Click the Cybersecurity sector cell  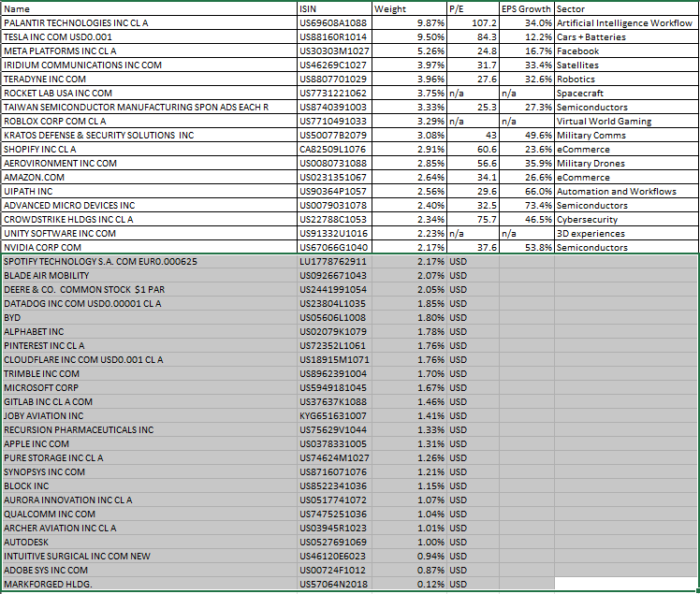click(x=627, y=220)
